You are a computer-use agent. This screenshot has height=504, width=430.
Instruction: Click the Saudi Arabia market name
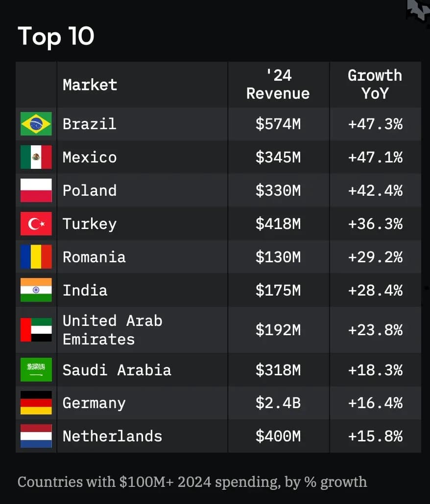pos(117,370)
